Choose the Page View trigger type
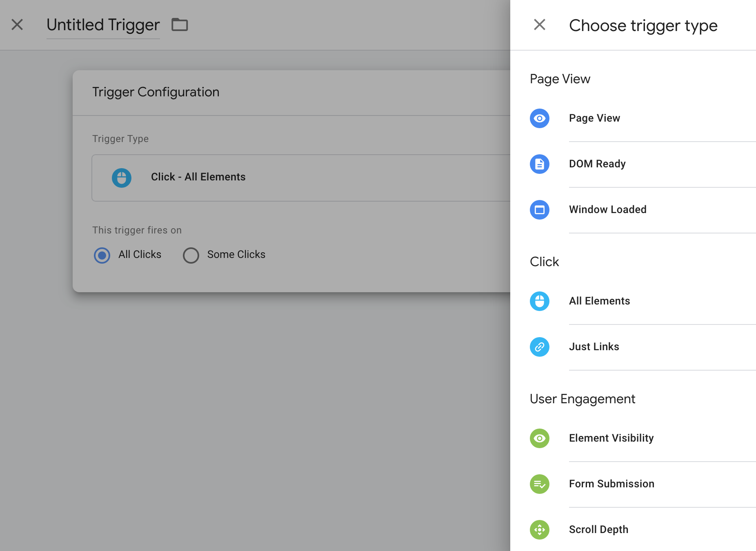The height and width of the screenshot is (551, 756). coord(633,118)
